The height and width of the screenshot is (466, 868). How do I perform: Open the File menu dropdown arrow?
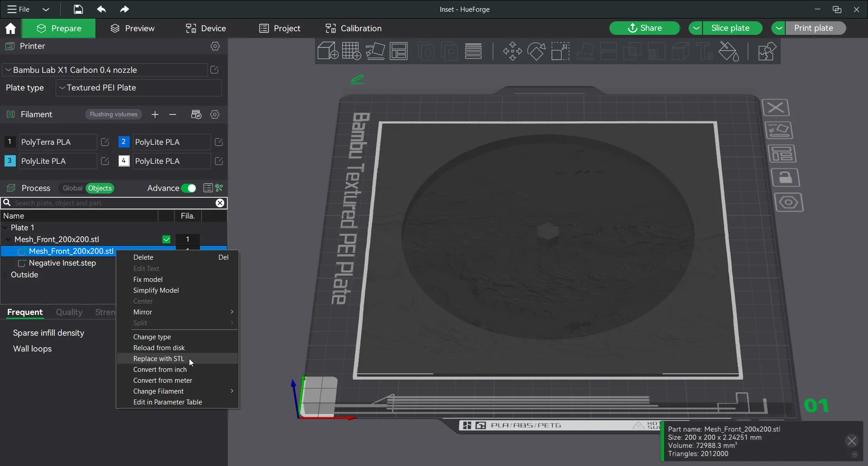pos(46,9)
